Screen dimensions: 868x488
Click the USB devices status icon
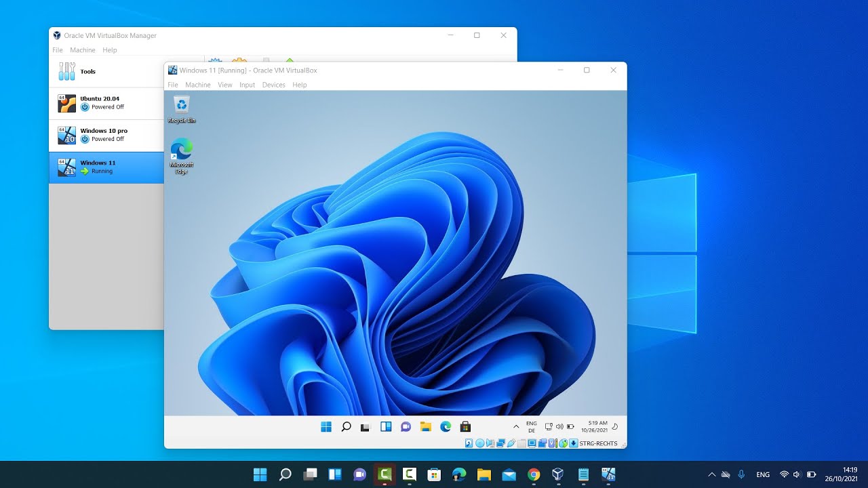[x=511, y=443]
